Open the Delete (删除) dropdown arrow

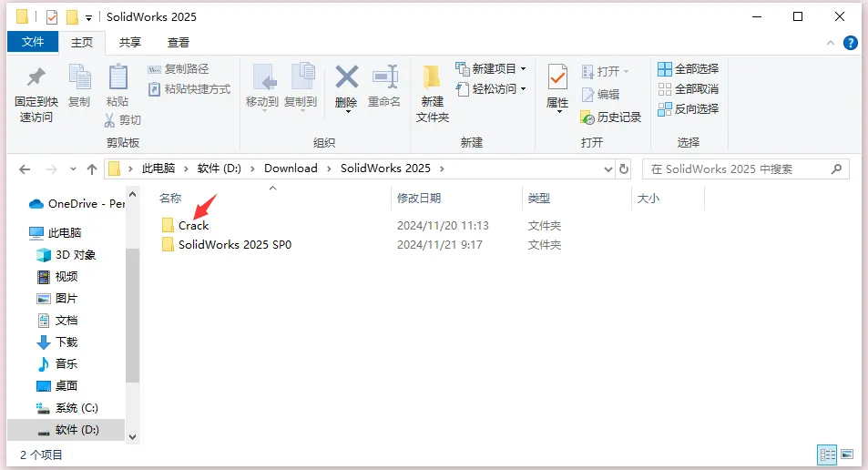(348, 112)
